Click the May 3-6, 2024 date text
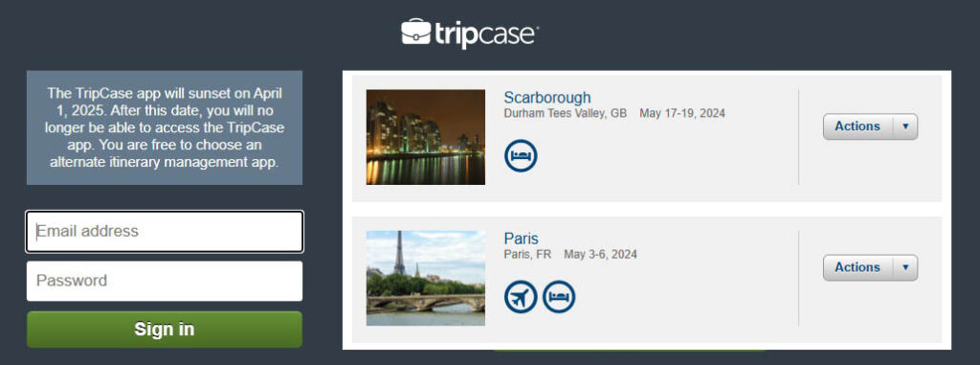 600,255
